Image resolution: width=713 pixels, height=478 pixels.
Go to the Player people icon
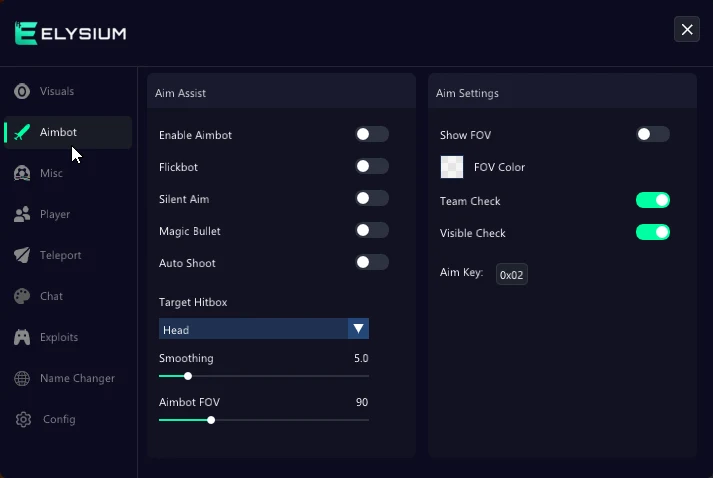(x=22, y=214)
